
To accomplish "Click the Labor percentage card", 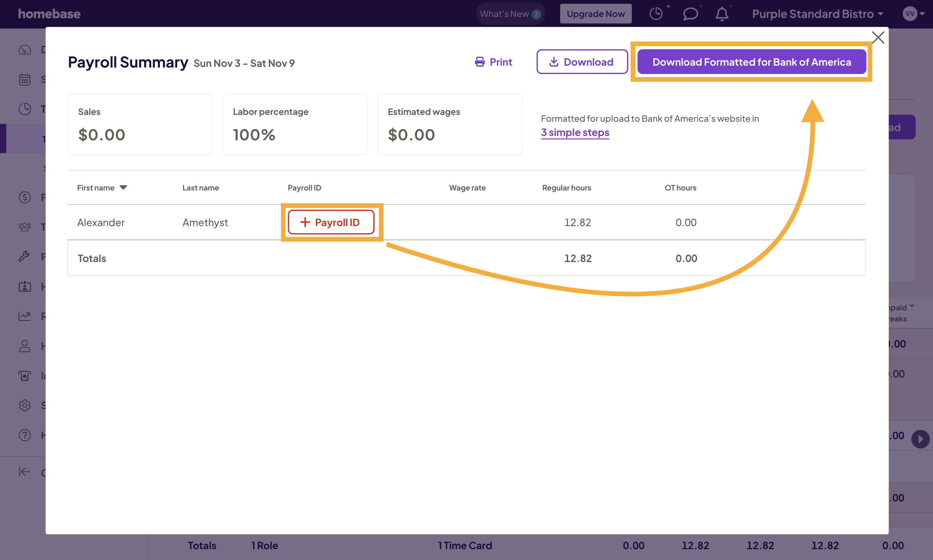I will [x=295, y=125].
